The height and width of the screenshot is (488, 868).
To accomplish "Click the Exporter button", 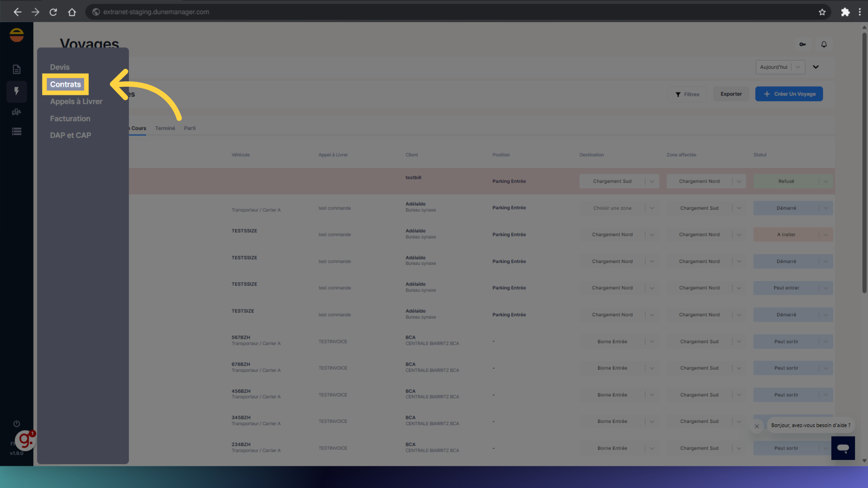I will (731, 94).
